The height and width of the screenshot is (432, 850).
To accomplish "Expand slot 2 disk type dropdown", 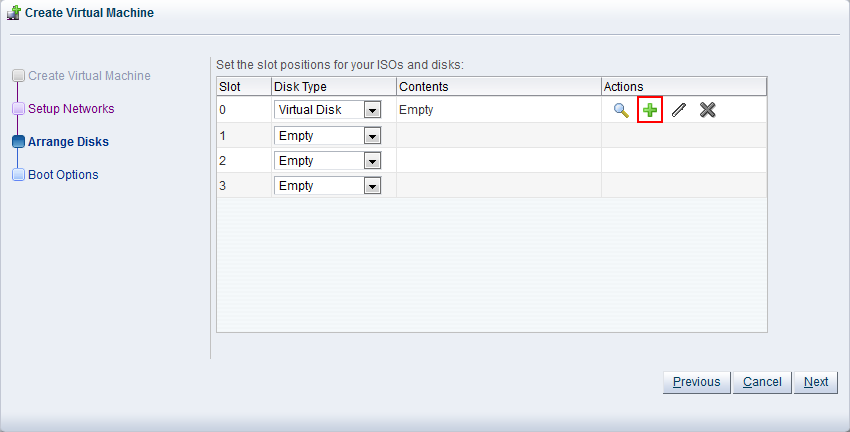I will 374,160.
